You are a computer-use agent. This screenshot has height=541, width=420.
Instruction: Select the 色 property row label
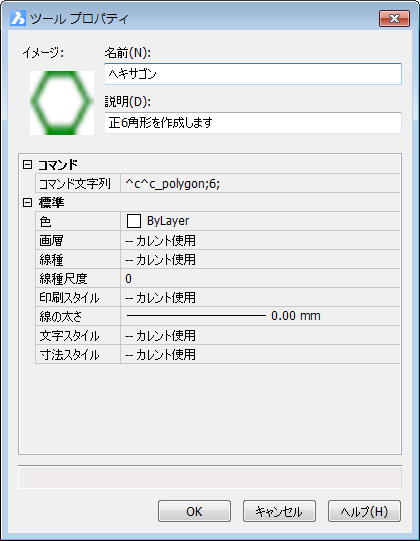(x=78, y=221)
